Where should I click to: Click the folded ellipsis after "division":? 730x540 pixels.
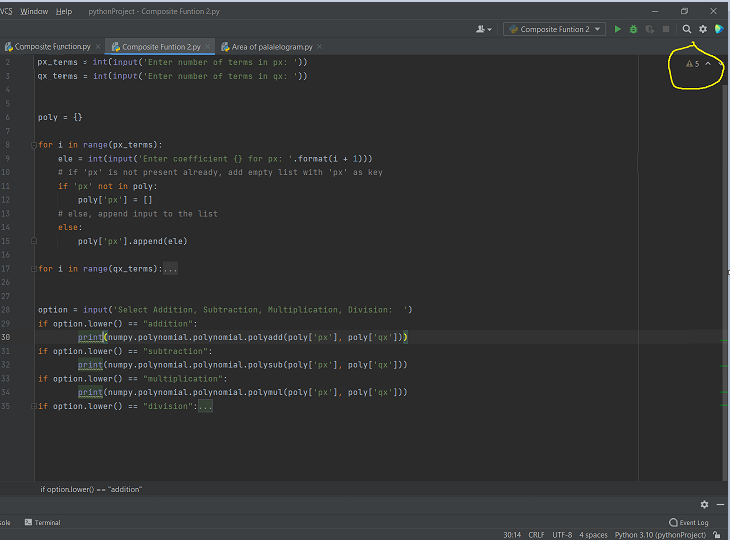click(205, 406)
